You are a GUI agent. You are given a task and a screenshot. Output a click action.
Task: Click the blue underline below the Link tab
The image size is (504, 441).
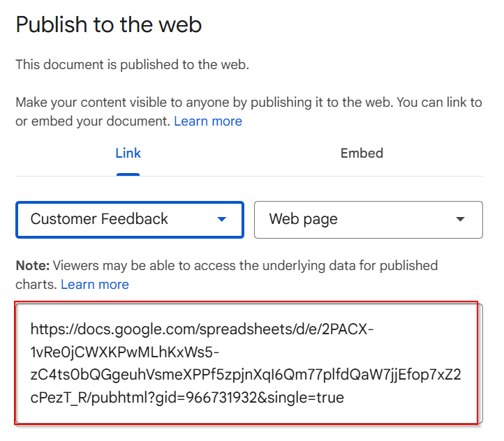[x=128, y=174]
